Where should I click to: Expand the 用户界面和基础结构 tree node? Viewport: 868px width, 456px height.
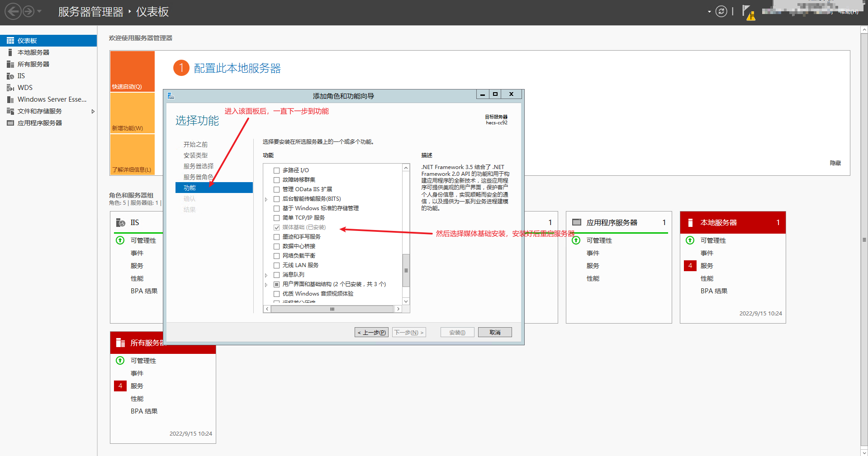click(x=266, y=285)
